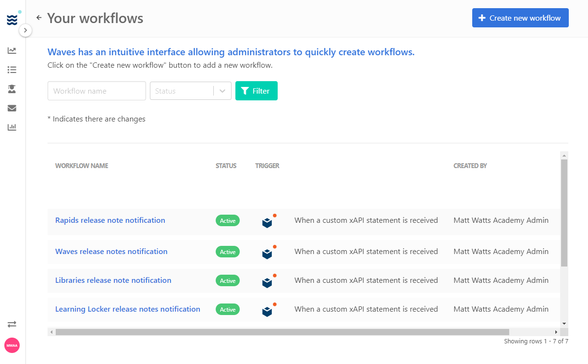Open the MWAA user avatar menu
Screen dimensions: 588x364
pos(12,345)
